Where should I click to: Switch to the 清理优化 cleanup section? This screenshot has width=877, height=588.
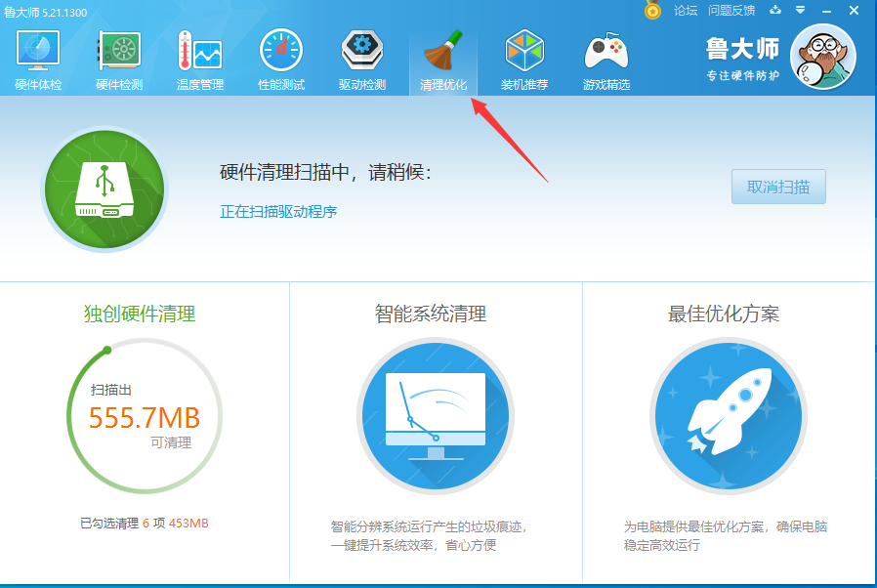click(x=442, y=57)
